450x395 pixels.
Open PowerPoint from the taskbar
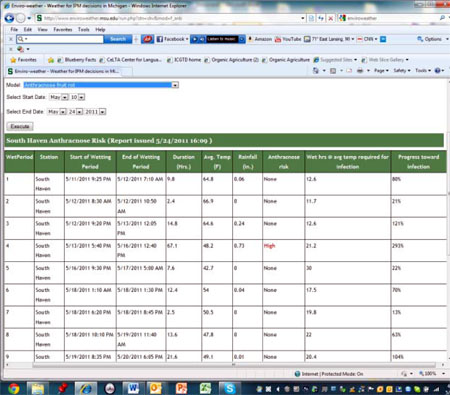pos(182,388)
